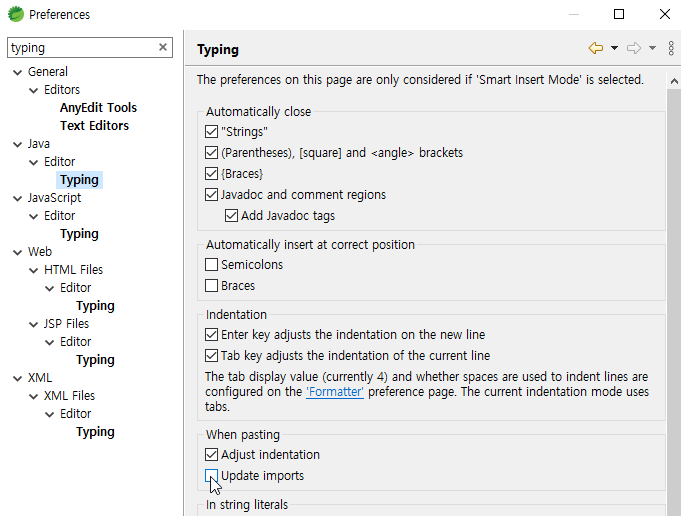Click the filter text input field
This screenshot has height=516, width=681.
click(x=80, y=47)
